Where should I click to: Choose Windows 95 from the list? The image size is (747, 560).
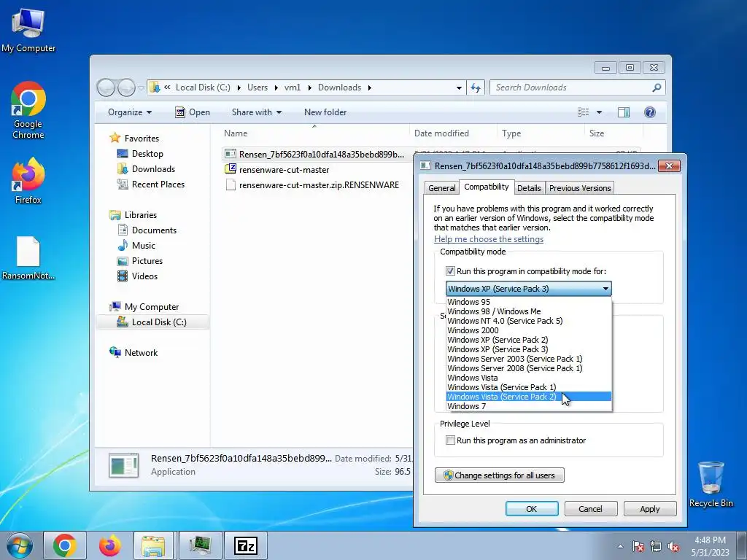tap(529, 302)
